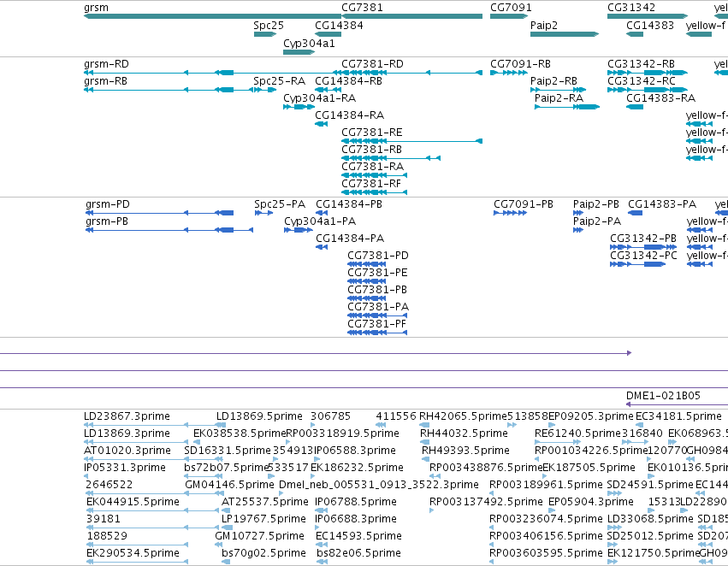This screenshot has width=728, height=566.
Task: Click the CG14384-PB protein label
Action: pyautogui.click(x=349, y=204)
